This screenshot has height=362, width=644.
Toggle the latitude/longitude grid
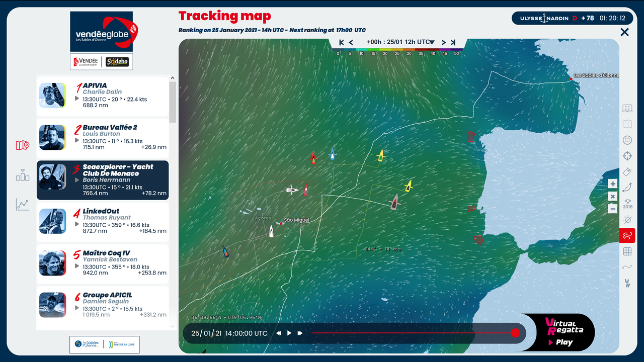click(x=627, y=251)
